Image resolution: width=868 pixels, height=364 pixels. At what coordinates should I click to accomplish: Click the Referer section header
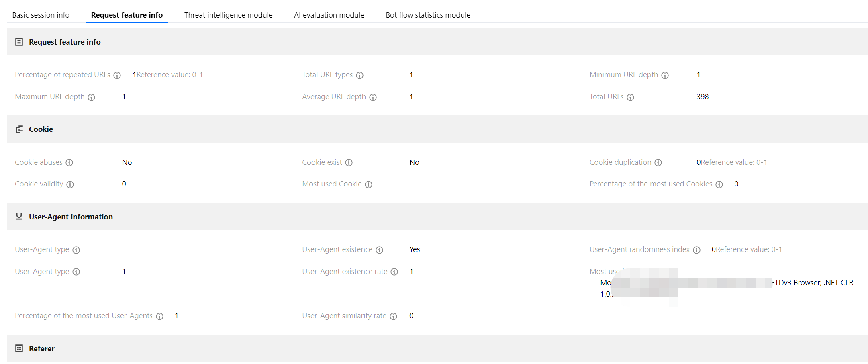42,349
